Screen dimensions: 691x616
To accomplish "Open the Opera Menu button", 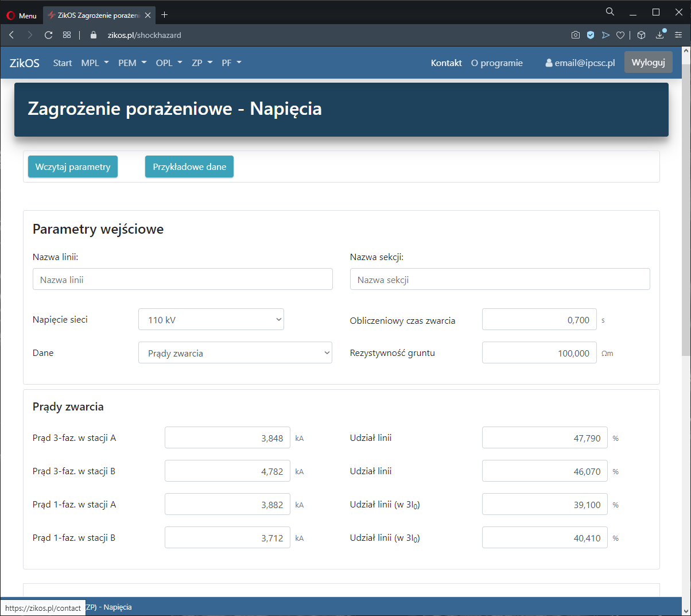I will (22, 16).
